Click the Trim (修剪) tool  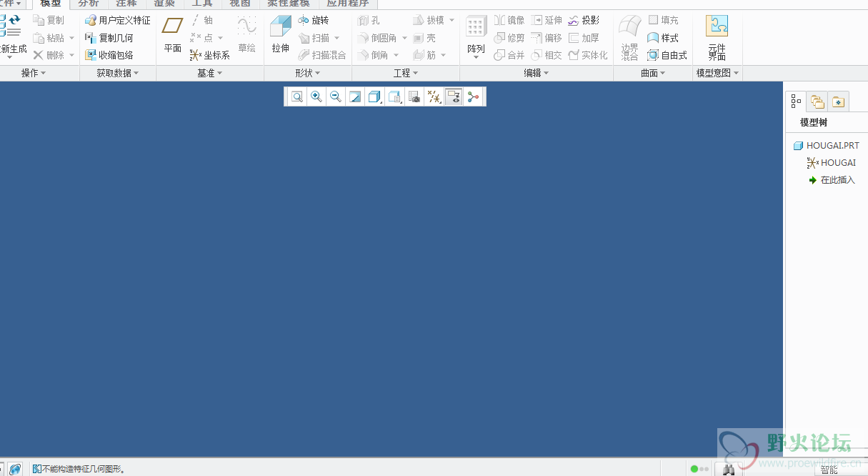coord(510,38)
